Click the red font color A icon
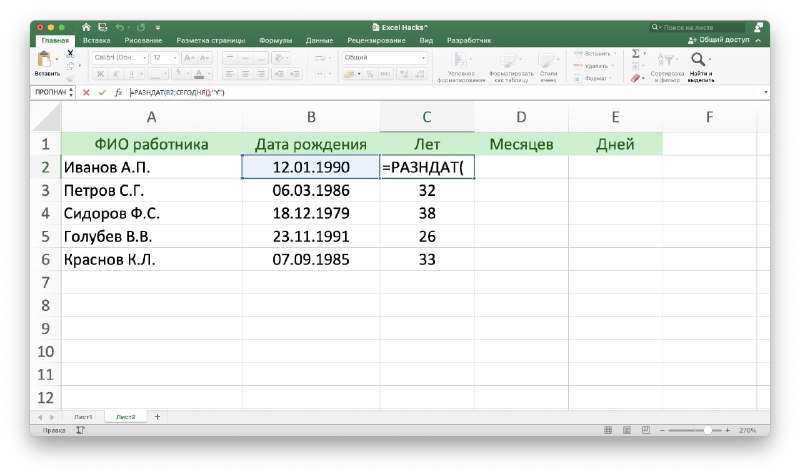The width and height of the screenshot is (800, 476). point(199,74)
